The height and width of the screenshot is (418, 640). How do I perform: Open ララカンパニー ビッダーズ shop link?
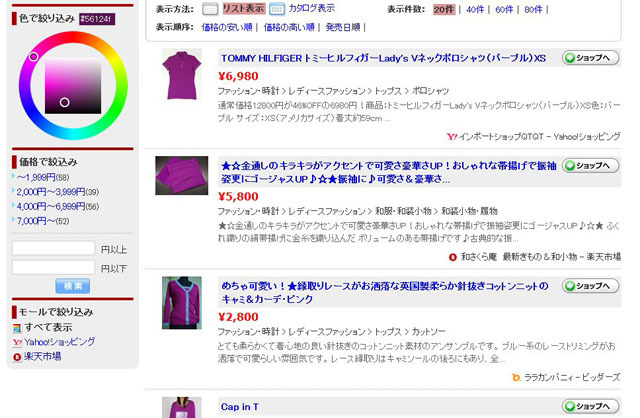(x=572, y=378)
